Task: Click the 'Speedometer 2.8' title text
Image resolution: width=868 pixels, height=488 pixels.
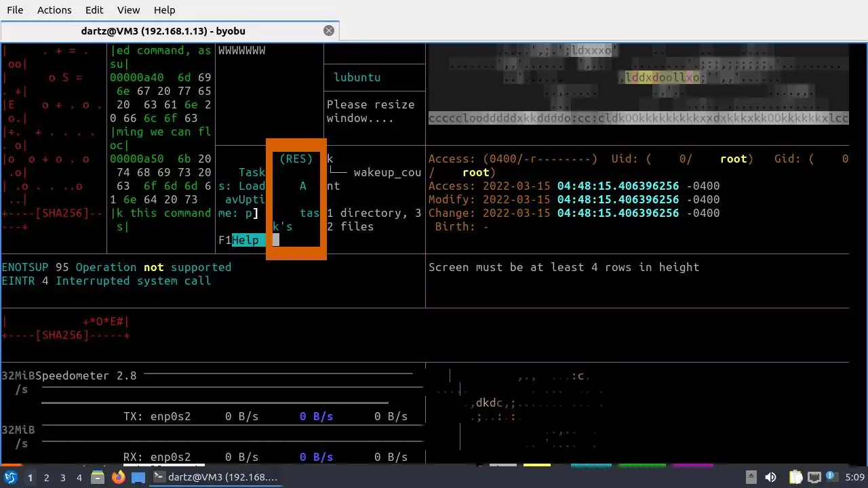Action: [x=86, y=375]
